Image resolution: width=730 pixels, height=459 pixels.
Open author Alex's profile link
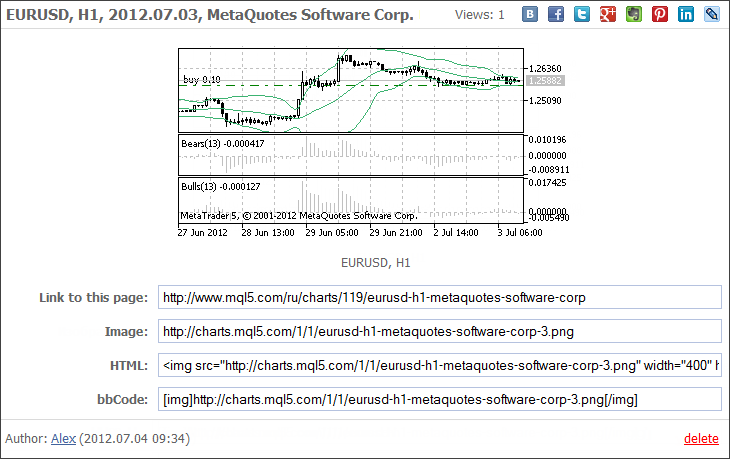tap(63, 439)
